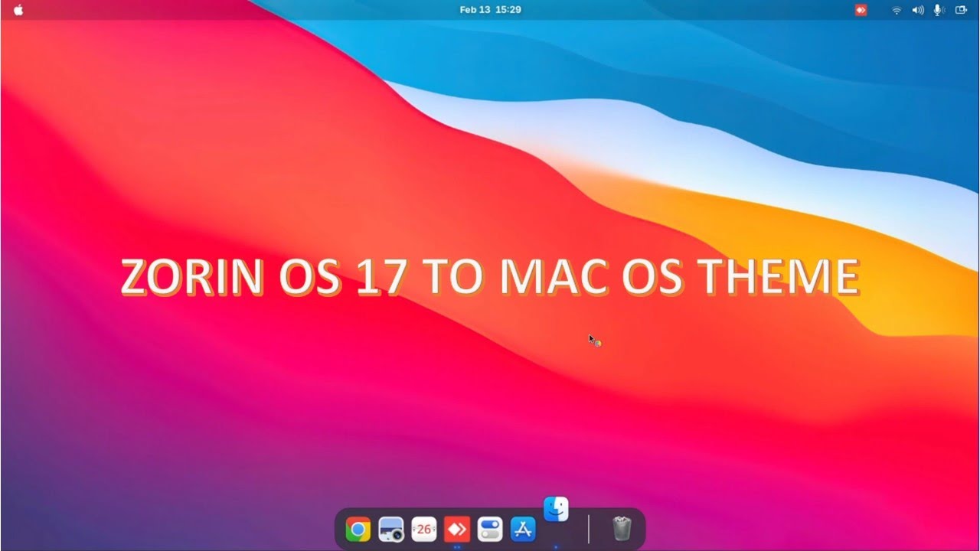The height and width of the screenshot is (551, 980).
Task: Launch Google Chrome from the dock
Action: tap(358, 529)
